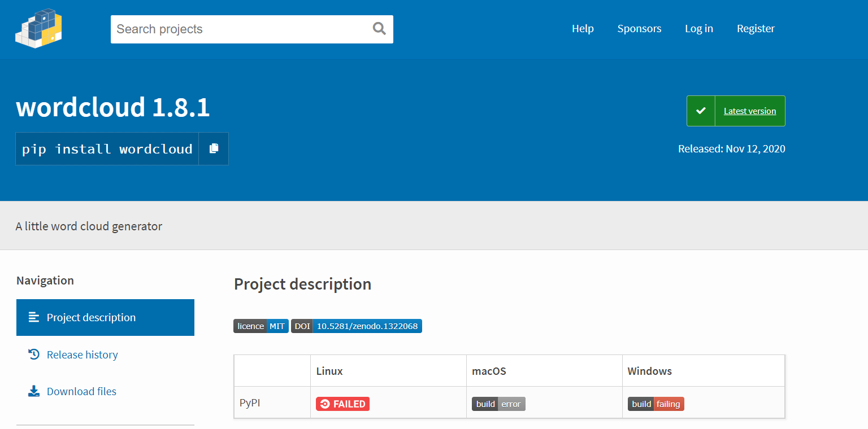The height and width of the screenshot is (429, 868).
Task: Open Release history
Action: (83, 354)
